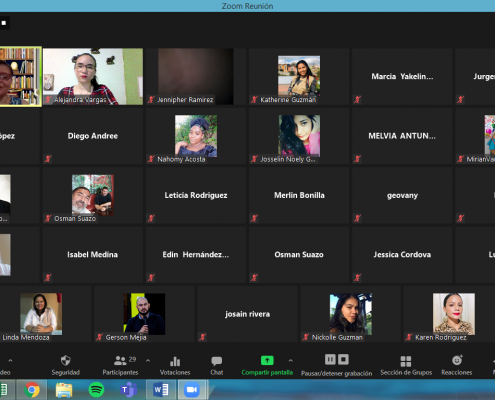Click Pausar/detener grabación label
This screenshot has width=495, height=400.
pos(337,373)
